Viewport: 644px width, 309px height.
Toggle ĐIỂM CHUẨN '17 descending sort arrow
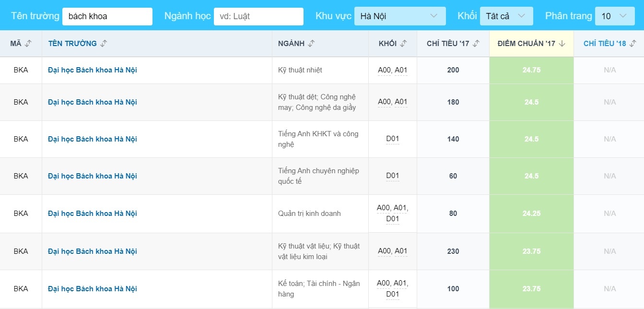pos(562,44)
